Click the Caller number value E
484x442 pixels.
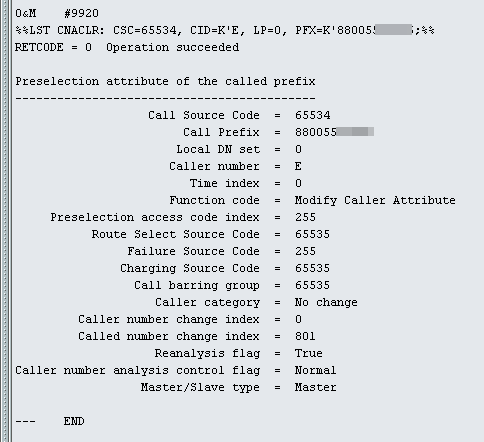click(298, 166)
